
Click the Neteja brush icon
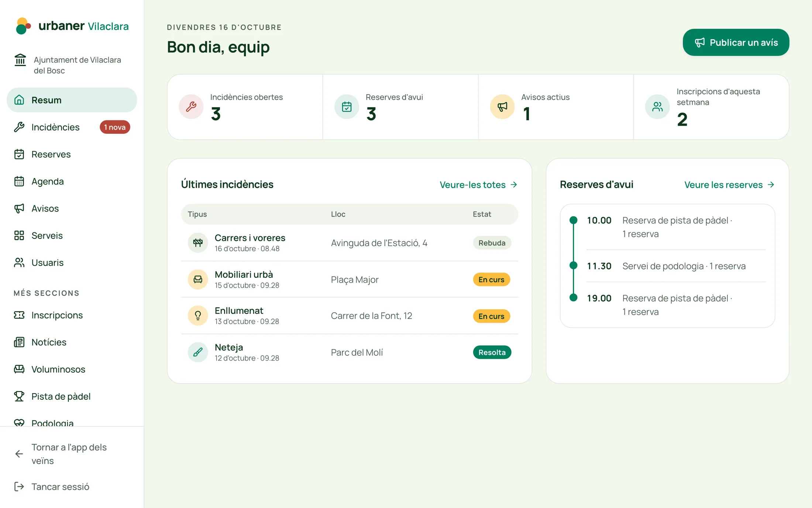(198, 352)
